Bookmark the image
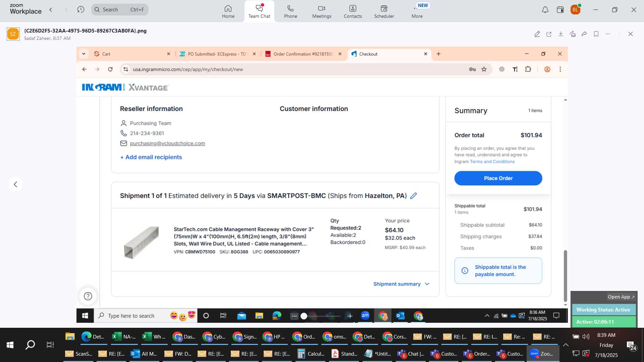 596,34
